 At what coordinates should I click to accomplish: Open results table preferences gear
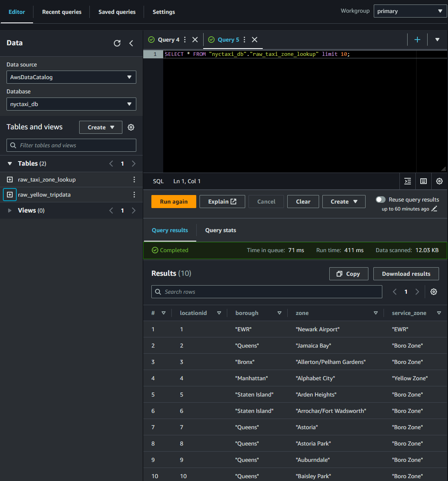(x=434, y=292)
